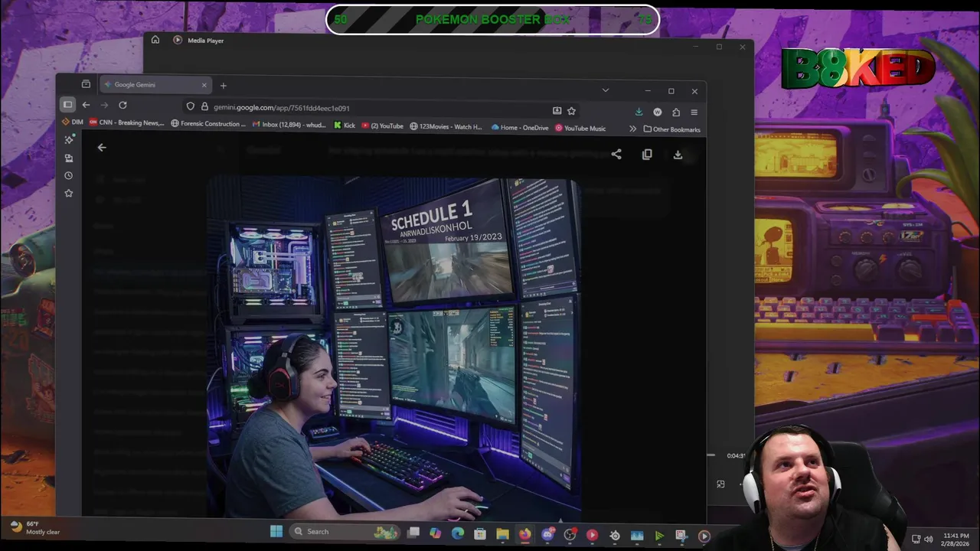Toggle the Firefox sidebar button
The width and height of the screenshot is (980, 551).
(67, 105)
